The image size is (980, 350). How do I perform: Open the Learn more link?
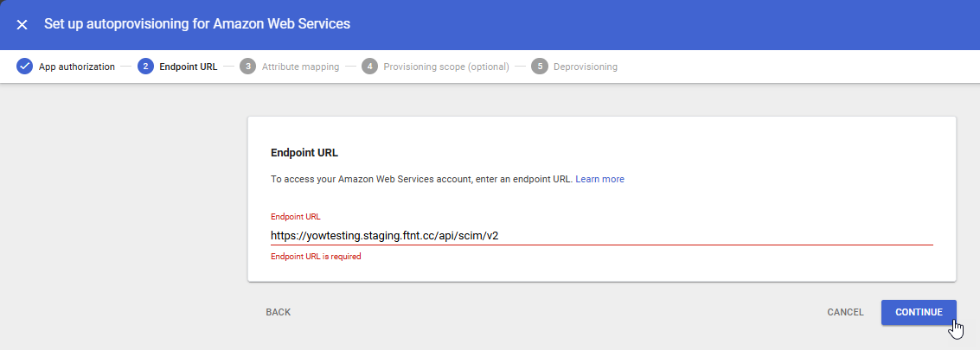coord(600,179)
